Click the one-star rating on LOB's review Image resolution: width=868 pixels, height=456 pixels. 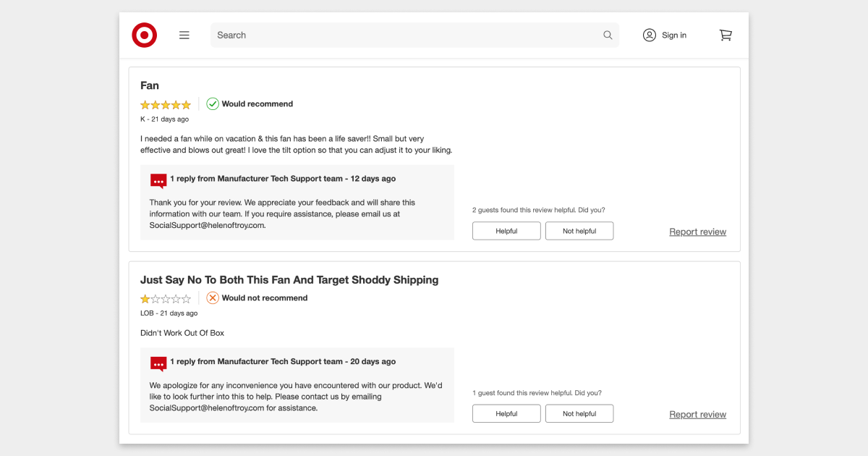166,298
